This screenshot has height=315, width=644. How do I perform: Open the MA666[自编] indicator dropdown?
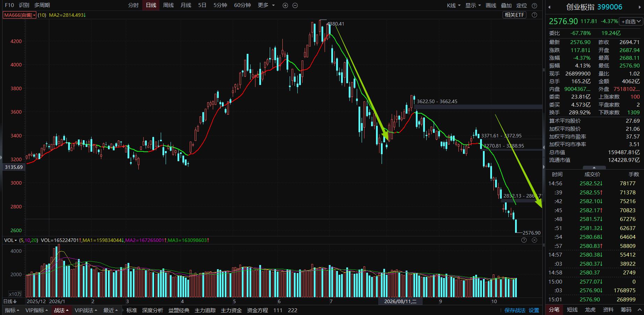pos(20,15)
